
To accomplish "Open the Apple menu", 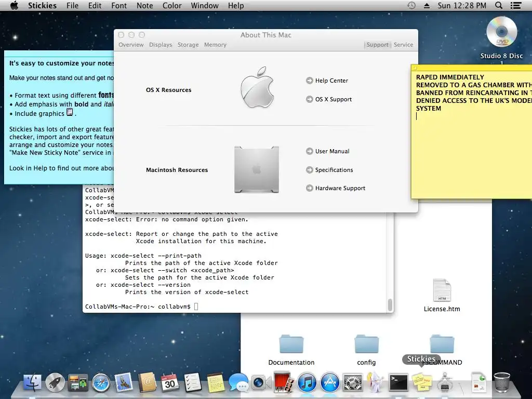I will pyautogui.click(x=14, y=5).
